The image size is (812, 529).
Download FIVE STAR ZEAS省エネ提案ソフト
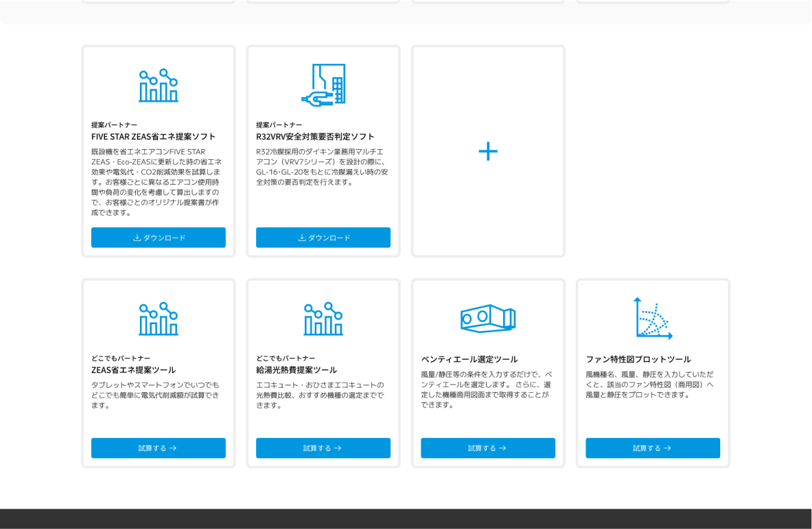pyautogui.click(x=158, y=238)
